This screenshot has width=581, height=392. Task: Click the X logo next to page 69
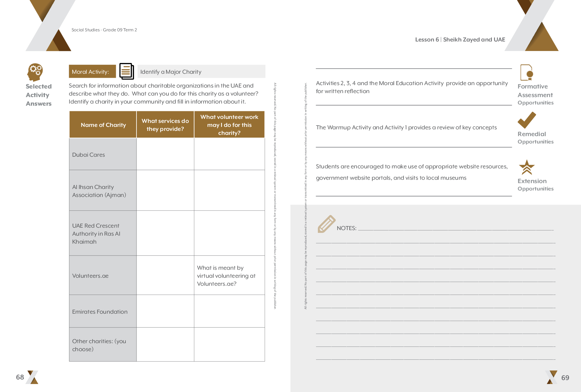pos(551,377)
